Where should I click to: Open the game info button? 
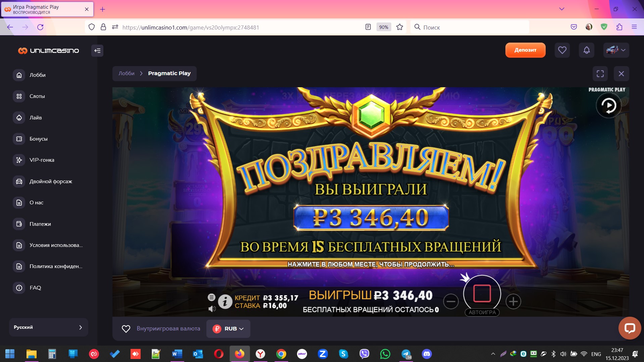[x=225, y=301]
